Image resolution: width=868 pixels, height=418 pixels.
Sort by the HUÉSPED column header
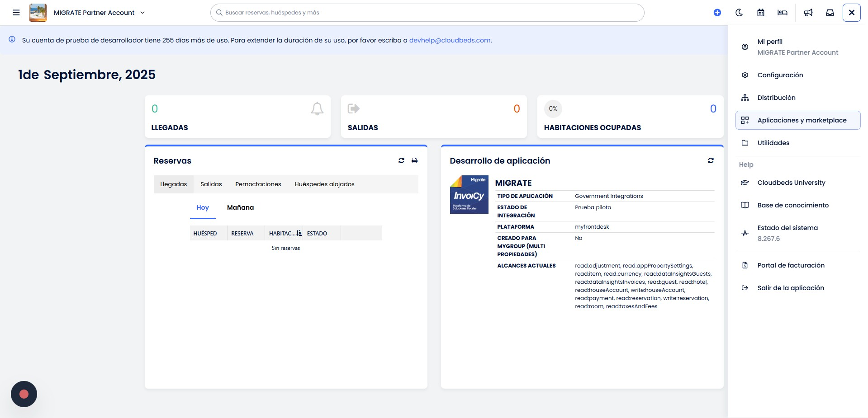(209, 233)
